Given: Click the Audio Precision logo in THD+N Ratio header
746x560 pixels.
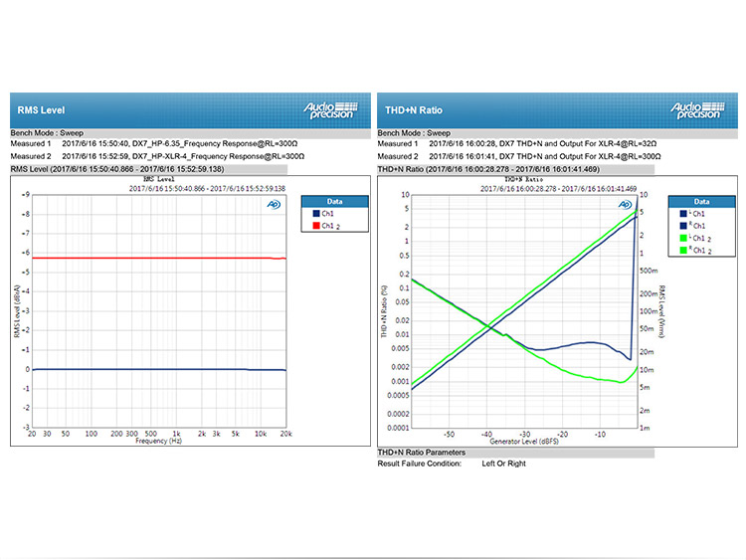Looking at the screenshot, I should pyautogui.click(x=698, y=110).
